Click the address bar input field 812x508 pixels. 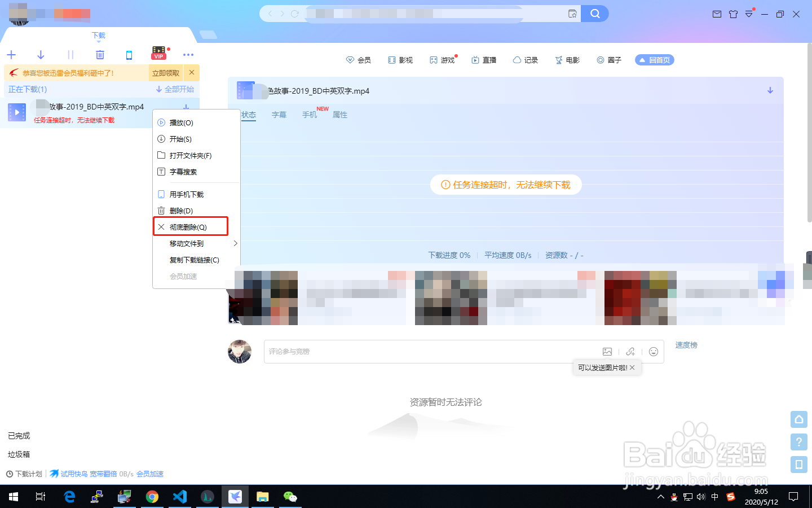pyautogui.click(x=434, y=14)
